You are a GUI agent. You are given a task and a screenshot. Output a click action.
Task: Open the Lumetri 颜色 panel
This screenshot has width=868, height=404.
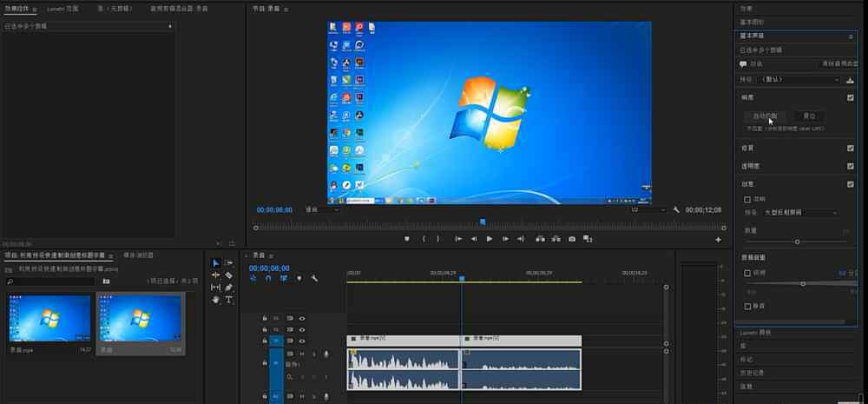point(756,333)
